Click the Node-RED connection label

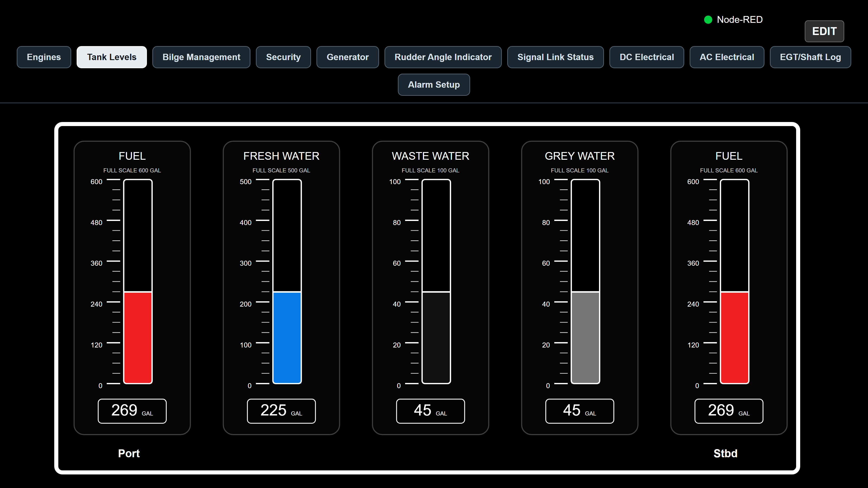tap(740, 20)
